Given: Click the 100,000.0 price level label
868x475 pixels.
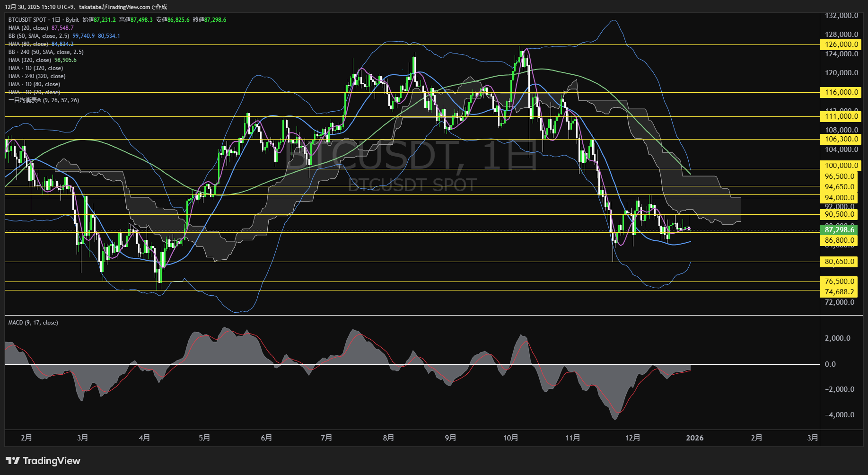Looking at the screenshot, I should [x=841, y=166].
